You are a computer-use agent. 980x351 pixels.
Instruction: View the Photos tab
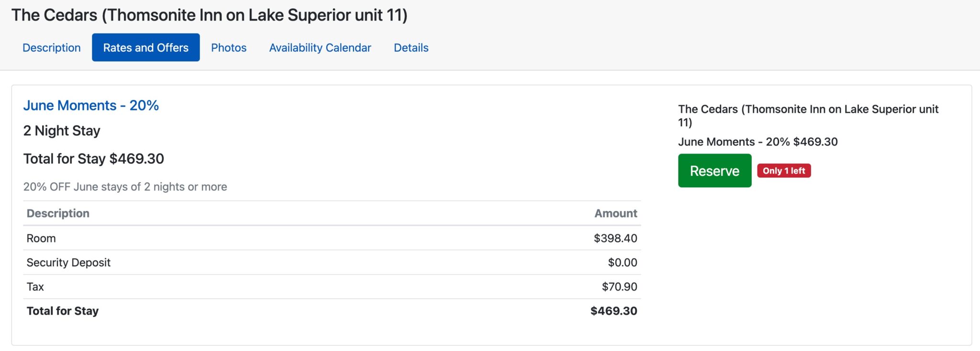click(229, 47)
